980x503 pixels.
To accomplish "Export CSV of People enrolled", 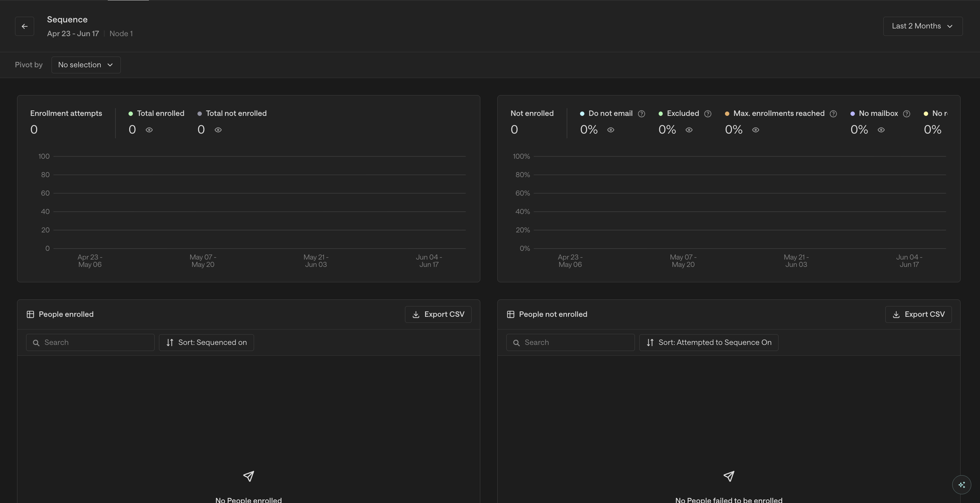I will pyautogui.click(x=438, y=314).
